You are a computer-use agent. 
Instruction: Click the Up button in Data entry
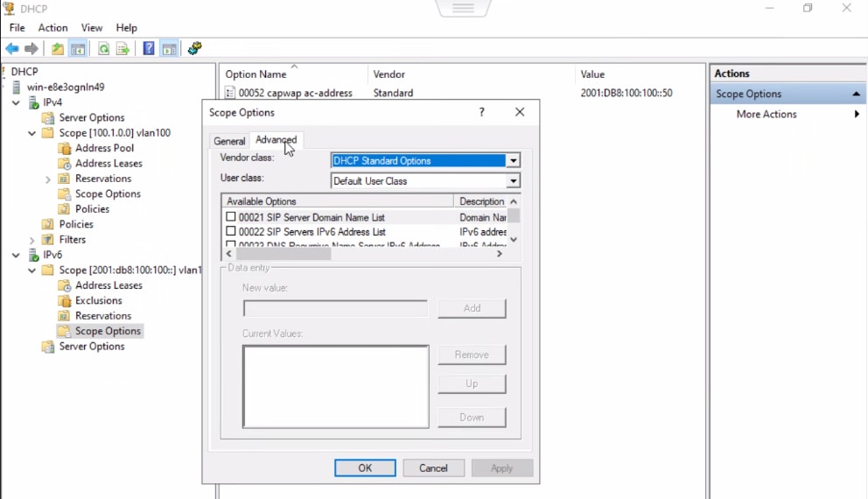click(472, 383)
